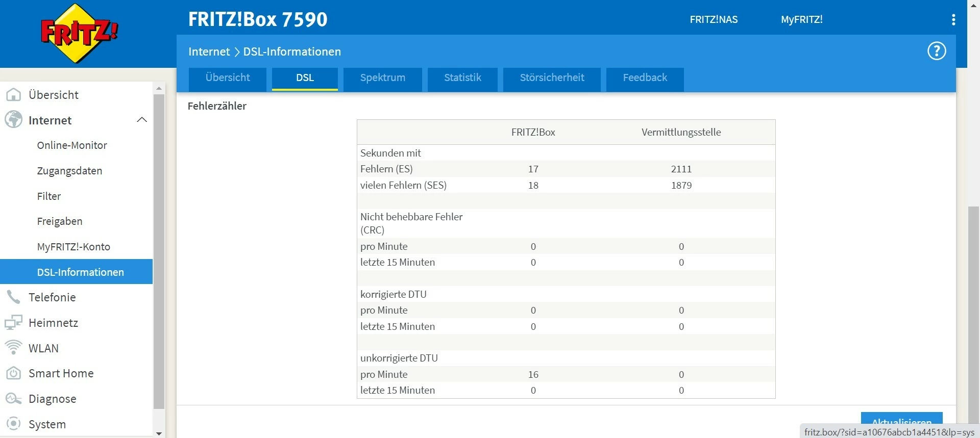Open WLAN menu label

click(44, 348)
